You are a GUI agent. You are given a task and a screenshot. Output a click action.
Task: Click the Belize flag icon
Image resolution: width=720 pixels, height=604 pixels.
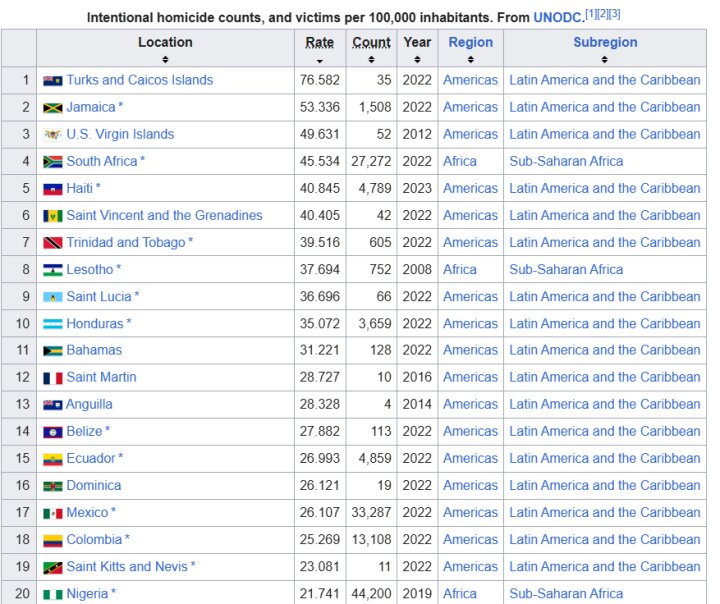pos(53,432)
